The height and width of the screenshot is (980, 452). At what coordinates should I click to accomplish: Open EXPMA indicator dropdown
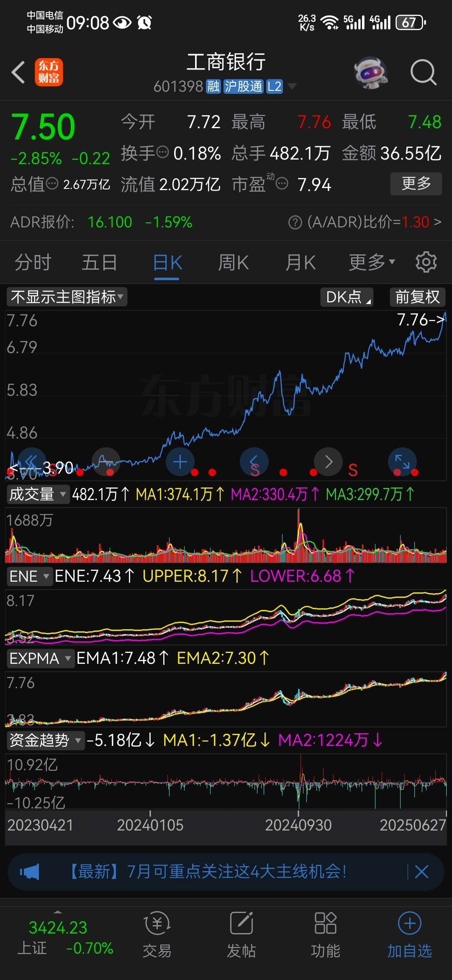[x=40, y=658]
